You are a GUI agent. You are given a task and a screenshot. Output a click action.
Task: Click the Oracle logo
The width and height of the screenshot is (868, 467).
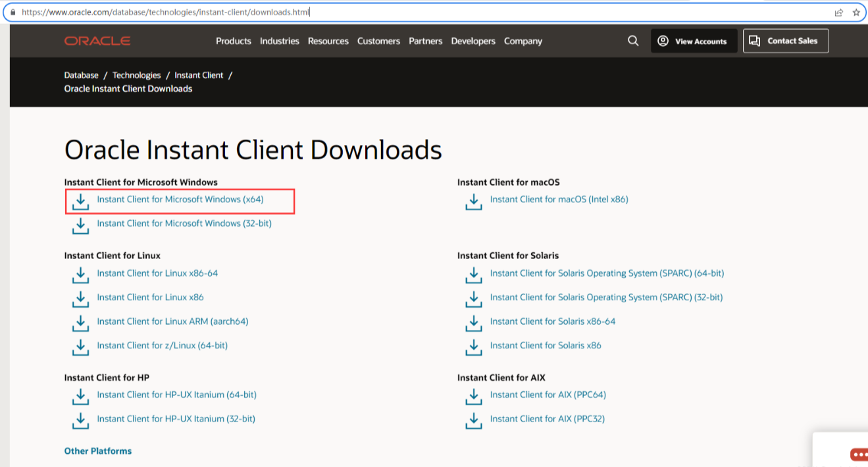[97, 41]
